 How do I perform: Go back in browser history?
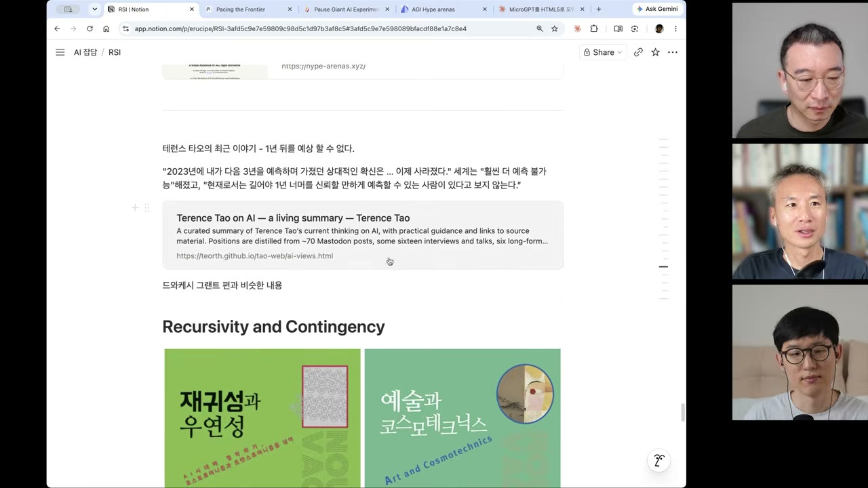click(x=57, y=28)
